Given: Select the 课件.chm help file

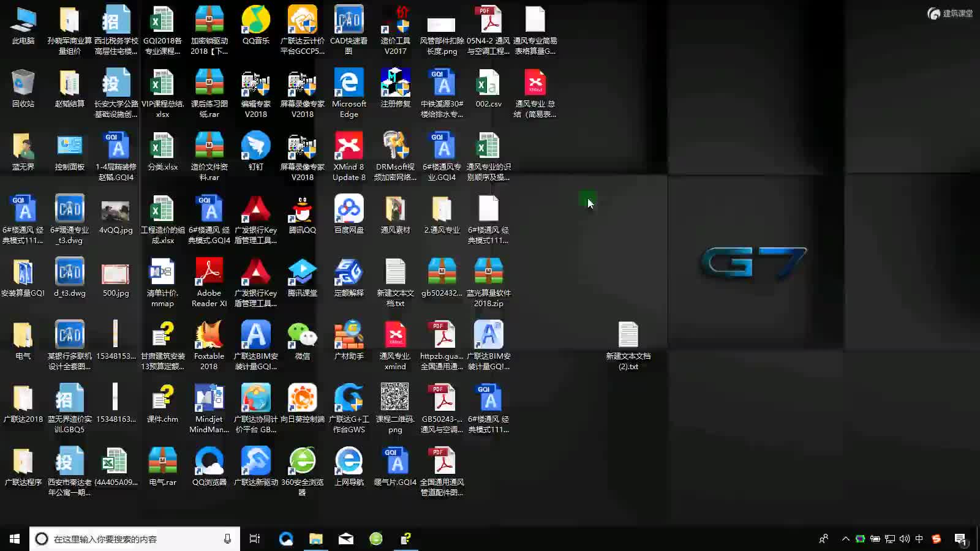Looking at the screenshot, I should [163, 404].
